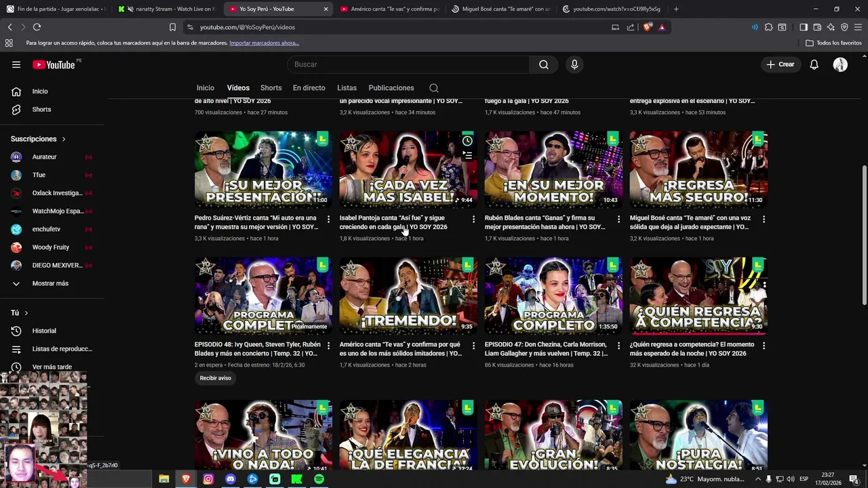
Task: Click the browser address bar URL
Action: tap(248, 27)
